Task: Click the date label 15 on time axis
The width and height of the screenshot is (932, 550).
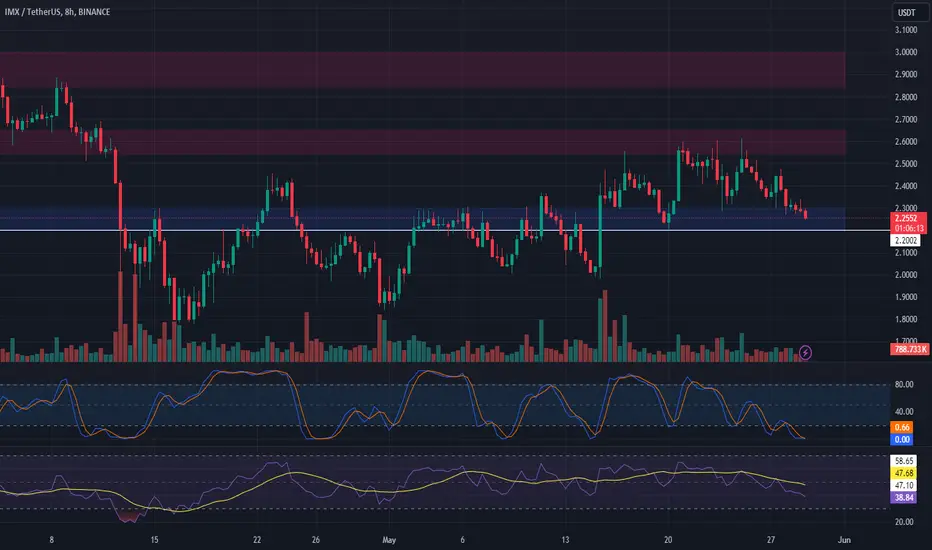Action: pos(155,540)
